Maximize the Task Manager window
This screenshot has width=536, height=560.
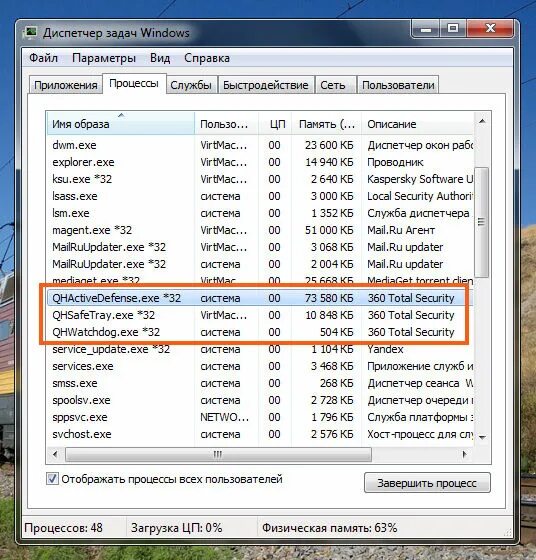tap(453, 29)
